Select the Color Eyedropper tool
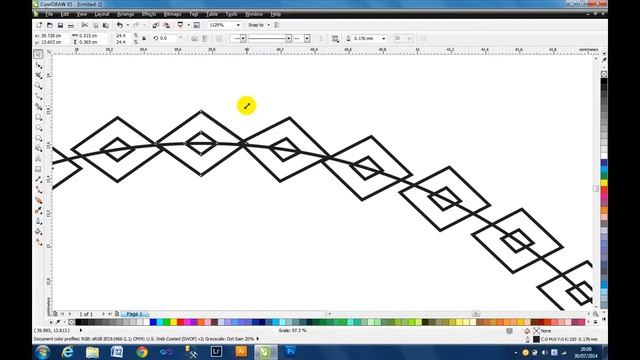The image size is (640, 360). tap(38, 211)
